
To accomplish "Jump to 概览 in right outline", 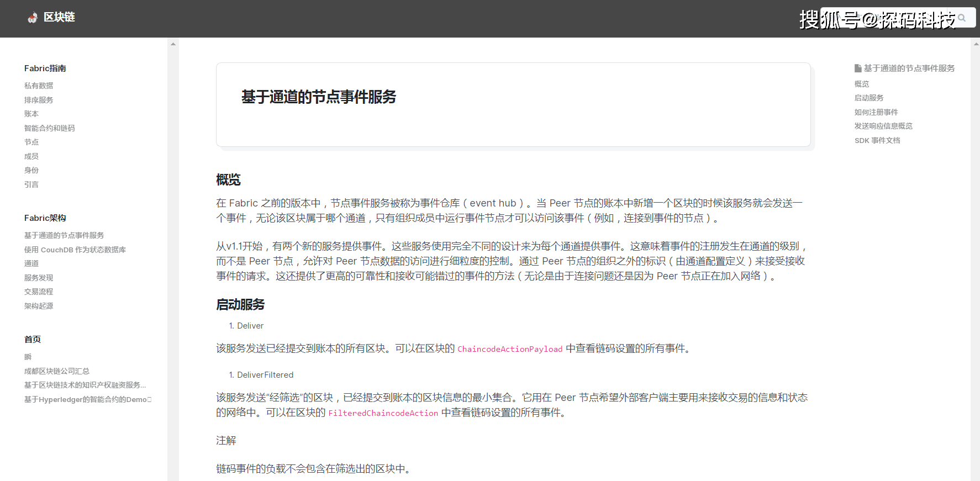I will click(862, 84).
